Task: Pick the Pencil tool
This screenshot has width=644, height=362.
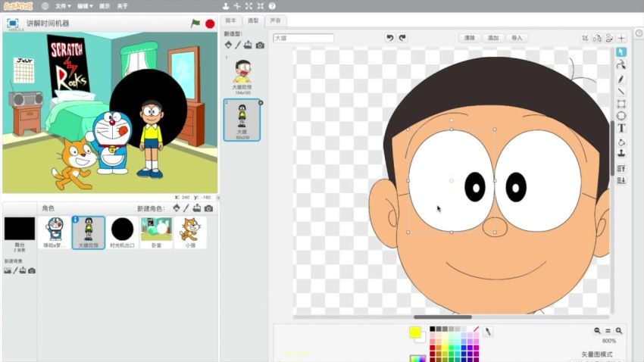Action: (621, 79)
